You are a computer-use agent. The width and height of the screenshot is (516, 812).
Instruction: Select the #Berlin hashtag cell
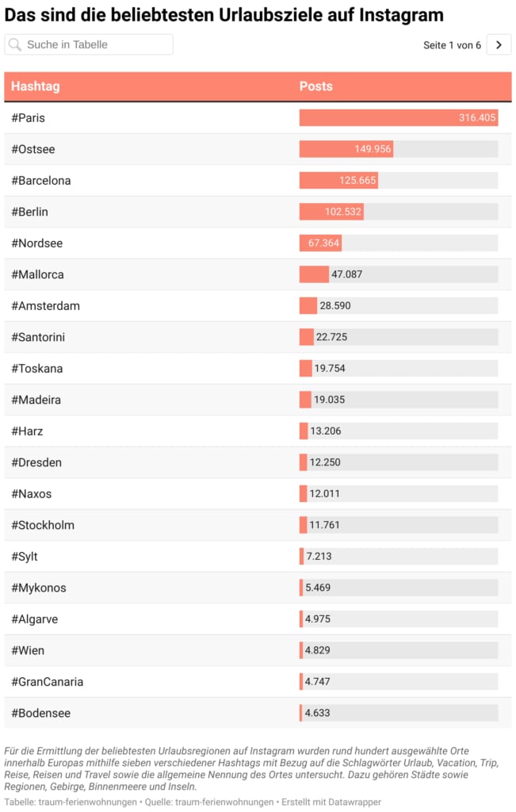point(30,212)
